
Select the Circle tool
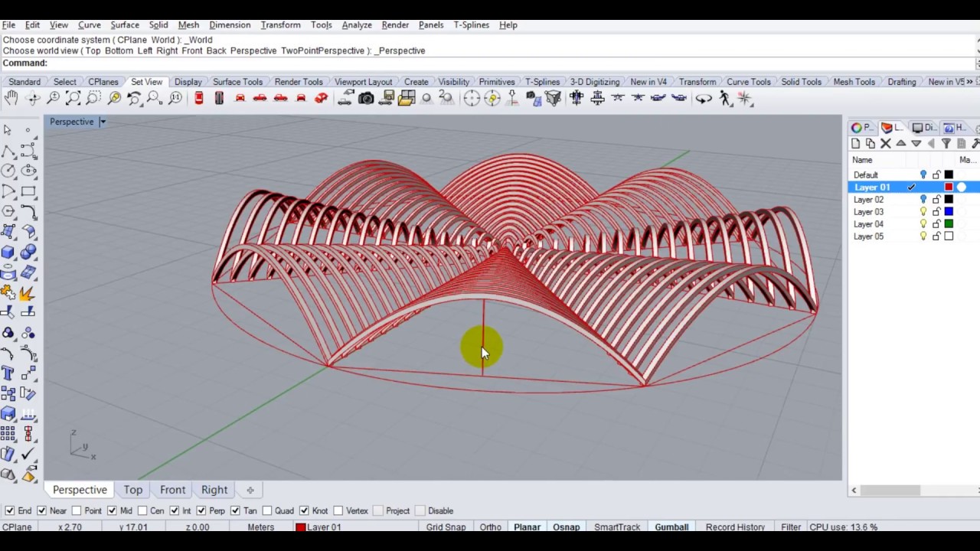pos(8,170)
